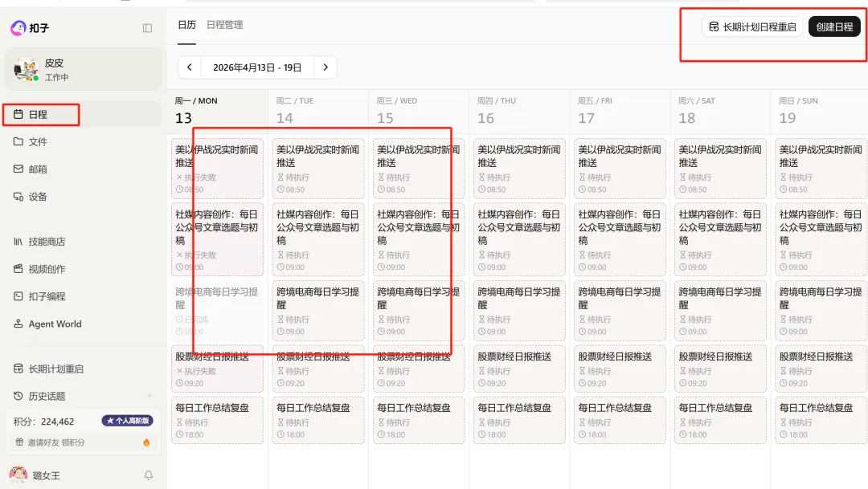Open 历史话题 history topics
This screenshot has height=489, width=868.
[x=83, y=396]
